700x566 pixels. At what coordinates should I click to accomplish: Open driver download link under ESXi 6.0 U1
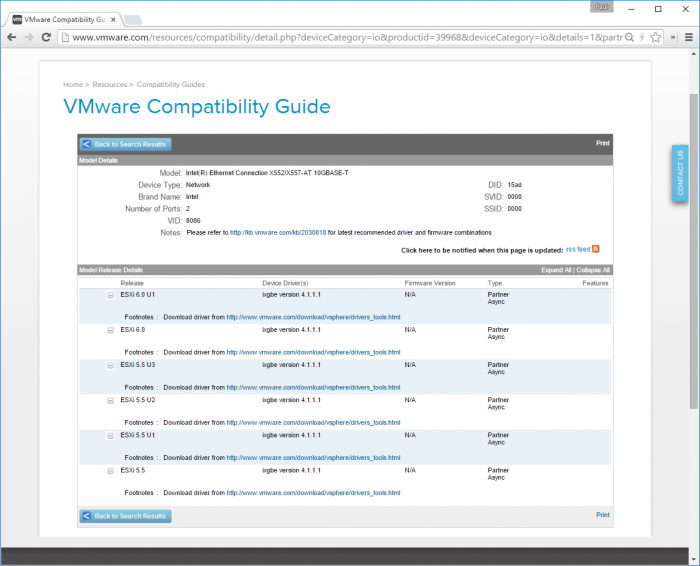pos(313,317)
